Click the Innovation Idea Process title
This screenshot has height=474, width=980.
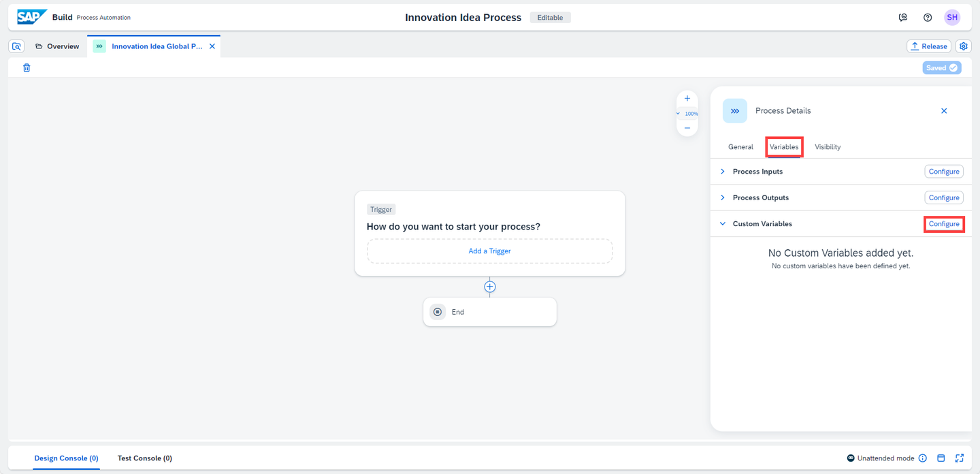tap(463, 18)
